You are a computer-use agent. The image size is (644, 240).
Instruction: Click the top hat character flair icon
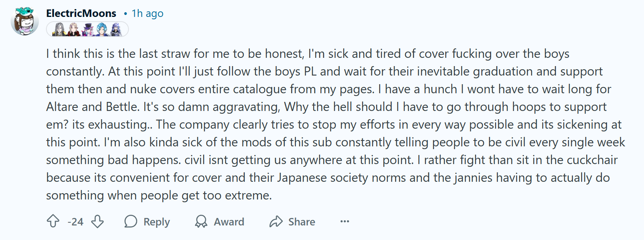tap(87, 30)
